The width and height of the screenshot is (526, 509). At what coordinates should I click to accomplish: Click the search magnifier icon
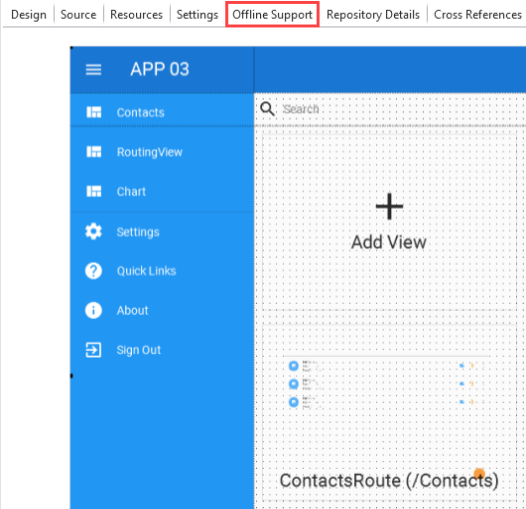click(267, 109)
